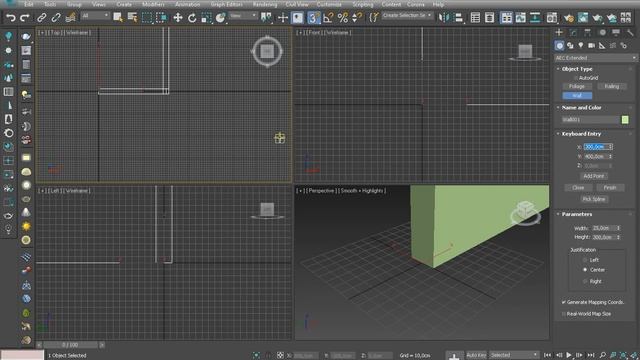Open the Create Selection Set dropdown
The width and height of the screenshot is (640, 360).
(407, 16)
